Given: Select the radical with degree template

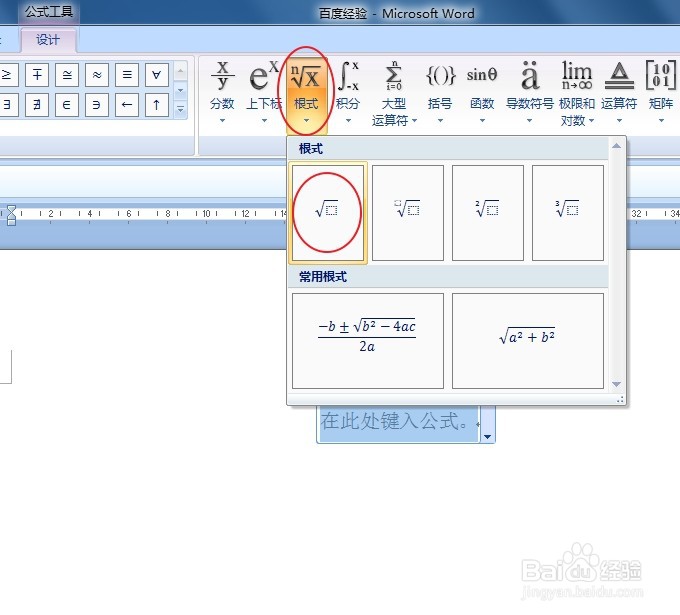Looking at the screenshot, I should (x=408, y=213).
